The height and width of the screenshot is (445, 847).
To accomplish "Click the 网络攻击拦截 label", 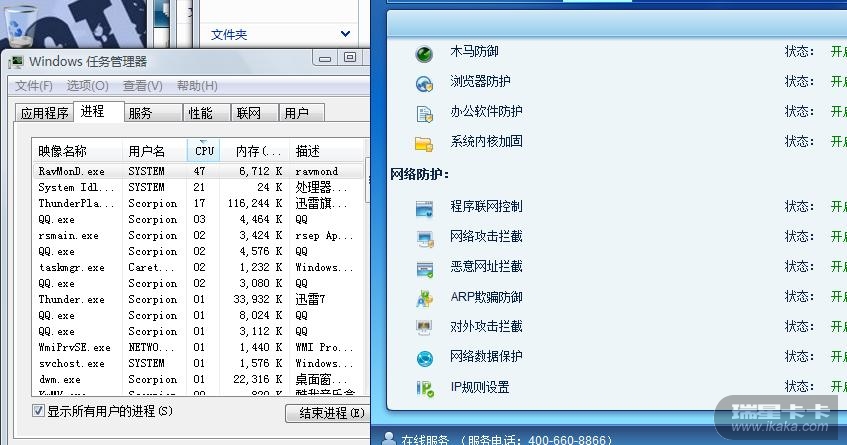I will pyautogui.click(x=486, y=237).
